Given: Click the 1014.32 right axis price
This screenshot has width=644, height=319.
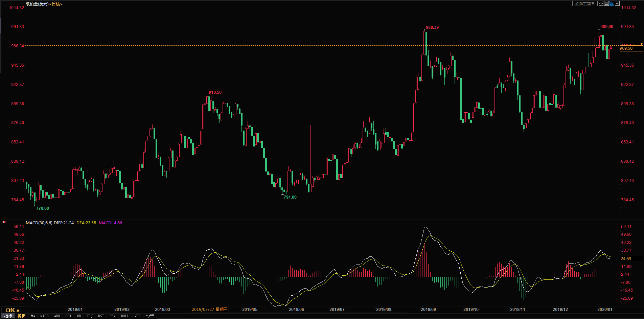Looking at the screenshot, I should pyautogui.click(x=629, y=8).
